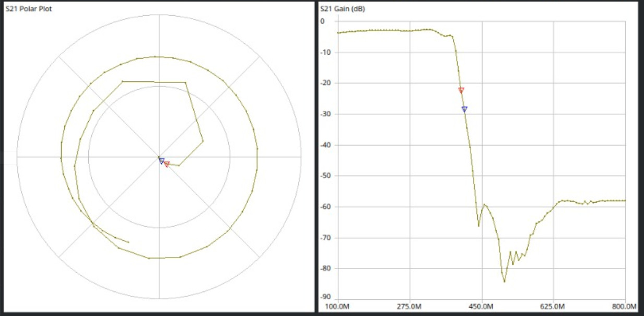
Task: Click the center origin of the polar plot
Action: click(x=159, y=157)
